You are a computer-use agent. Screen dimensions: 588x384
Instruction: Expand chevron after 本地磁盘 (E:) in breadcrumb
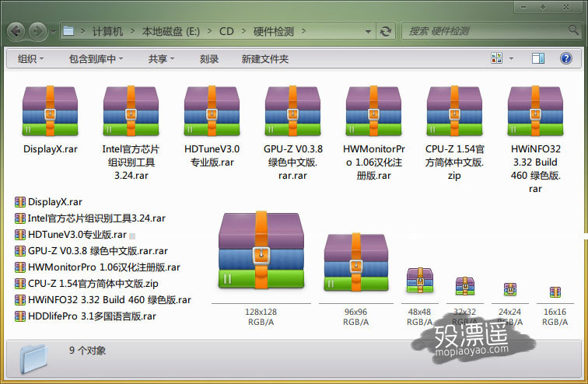tap(209, 31)
